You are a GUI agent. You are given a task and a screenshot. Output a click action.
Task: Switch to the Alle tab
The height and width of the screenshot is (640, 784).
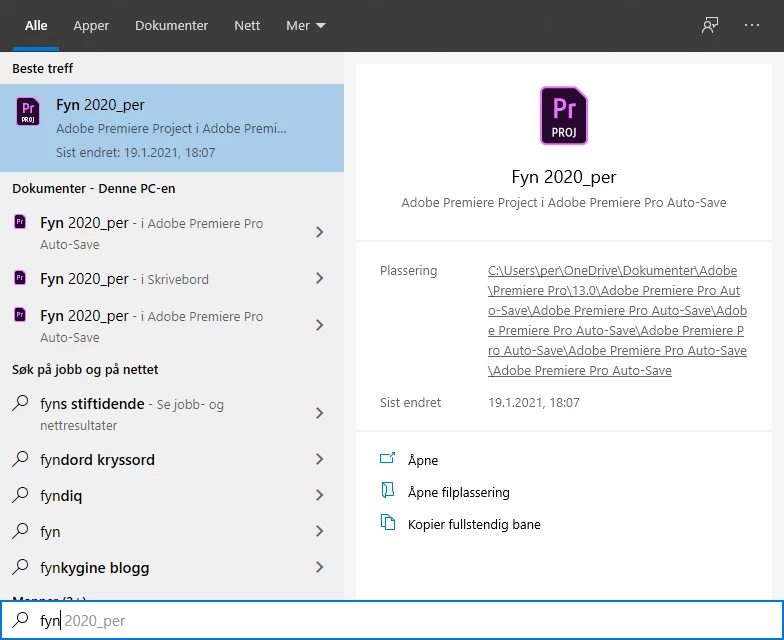pos(36,26)
